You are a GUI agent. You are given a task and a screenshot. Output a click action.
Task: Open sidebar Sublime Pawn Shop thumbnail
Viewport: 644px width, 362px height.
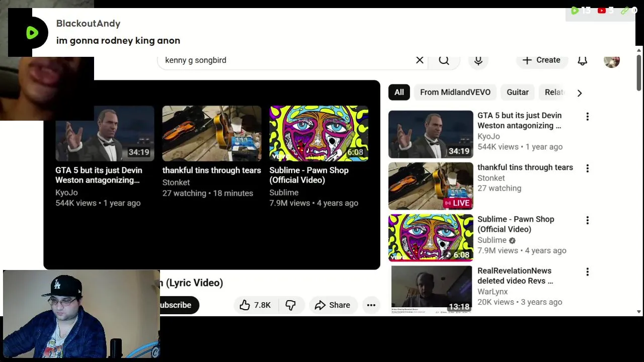pyautogui.click(x=431, y=238)
